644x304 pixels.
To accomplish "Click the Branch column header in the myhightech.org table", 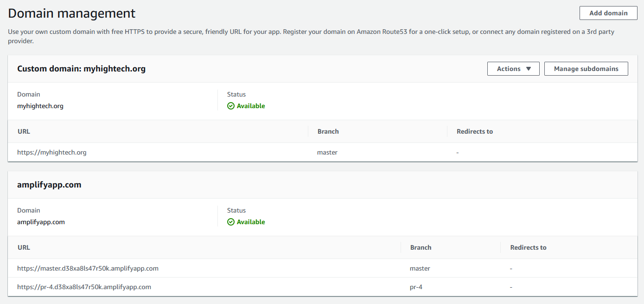I will pos(328,131).
